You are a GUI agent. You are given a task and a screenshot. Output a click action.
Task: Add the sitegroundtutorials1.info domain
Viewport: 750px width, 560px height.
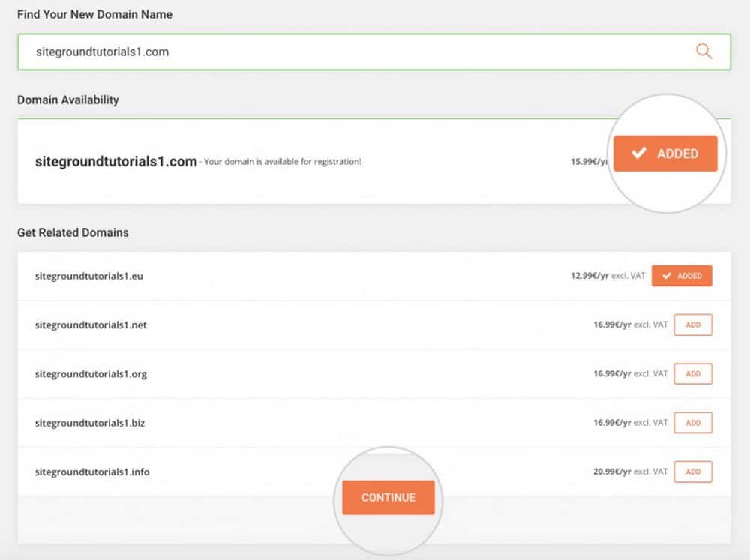(693, 472)
